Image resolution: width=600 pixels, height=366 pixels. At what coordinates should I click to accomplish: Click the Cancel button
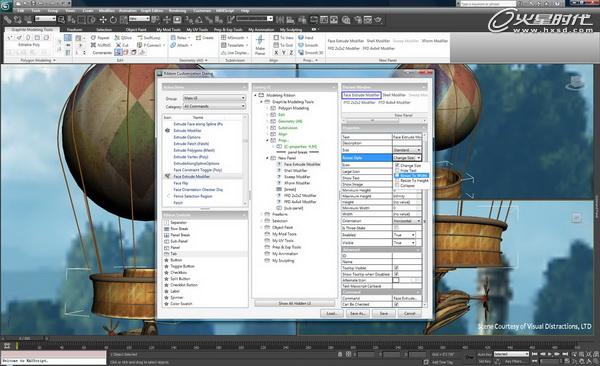click(409, 314)
